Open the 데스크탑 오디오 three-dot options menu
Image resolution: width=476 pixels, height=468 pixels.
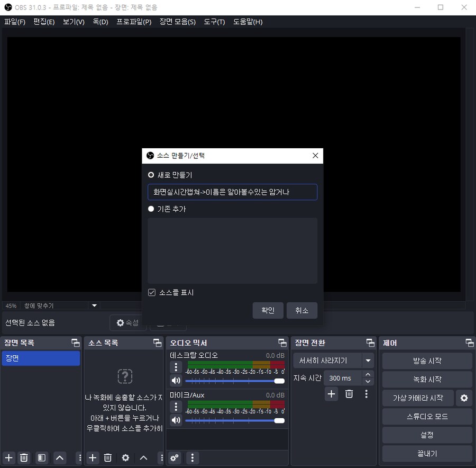pos(176,367)
